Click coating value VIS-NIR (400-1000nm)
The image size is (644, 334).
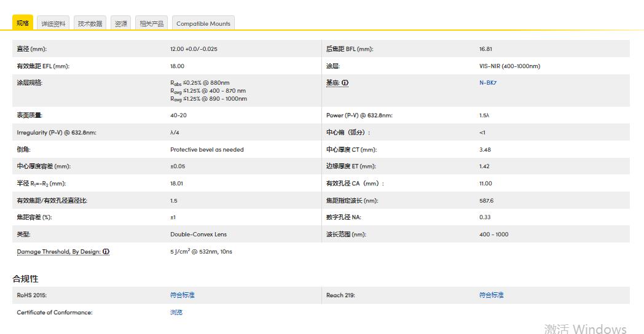click(509, 66)
